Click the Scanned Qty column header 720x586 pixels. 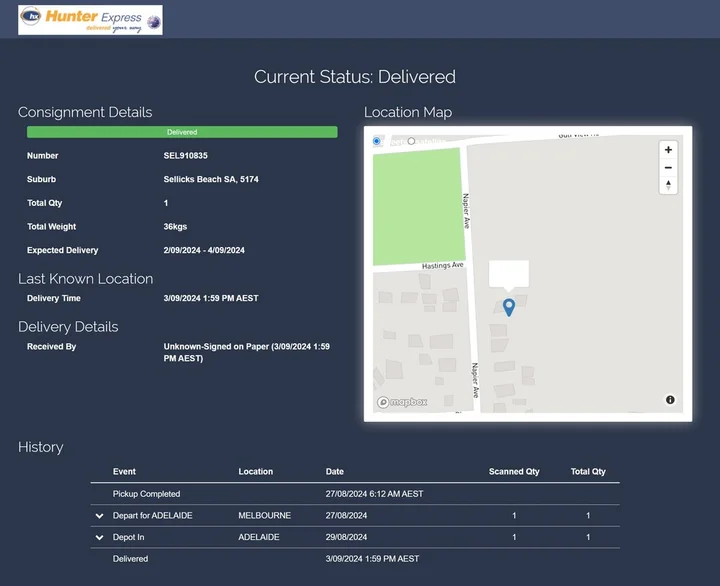tap(514, 472)
